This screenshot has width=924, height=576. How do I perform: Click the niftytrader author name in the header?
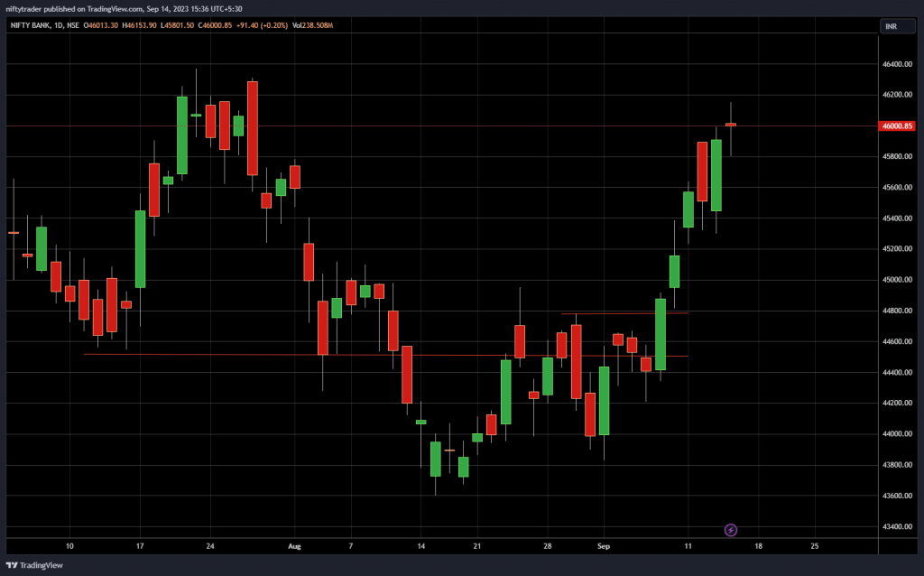coord(24,9)
